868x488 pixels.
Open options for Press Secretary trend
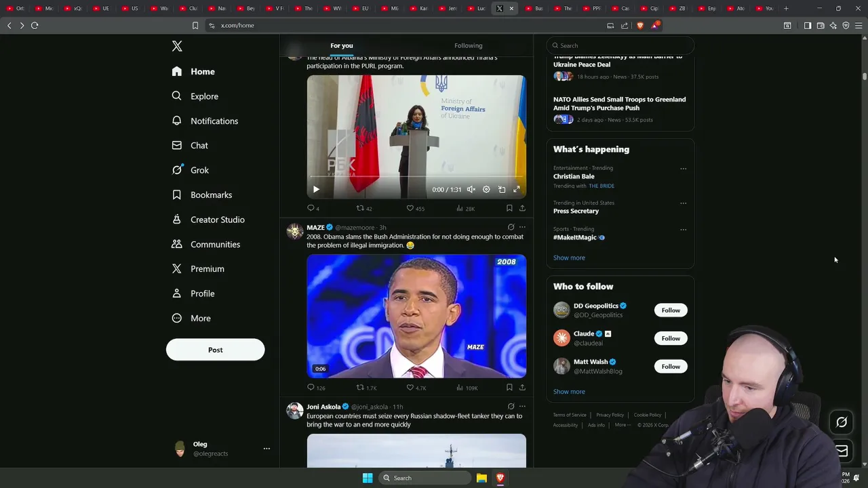[683, 203]
